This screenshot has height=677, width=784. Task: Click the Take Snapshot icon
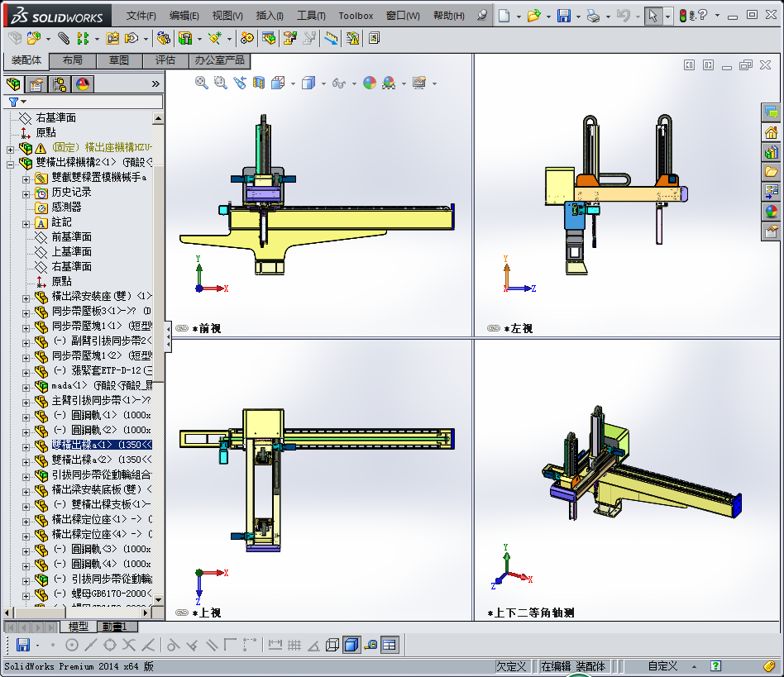tap(374, 38)
